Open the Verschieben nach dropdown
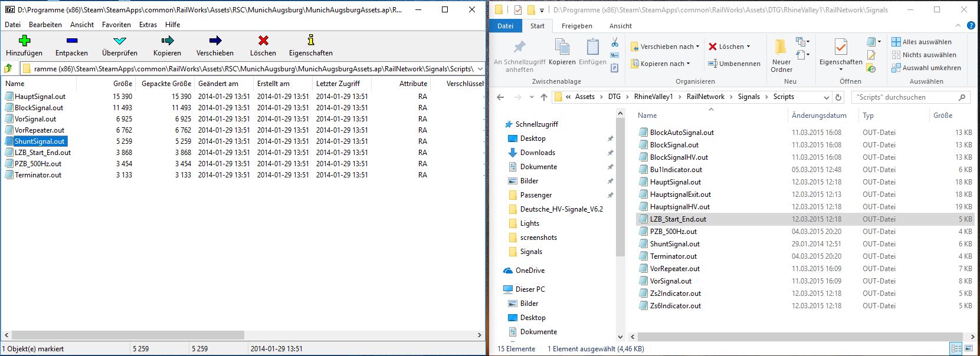 click(664, 47)
